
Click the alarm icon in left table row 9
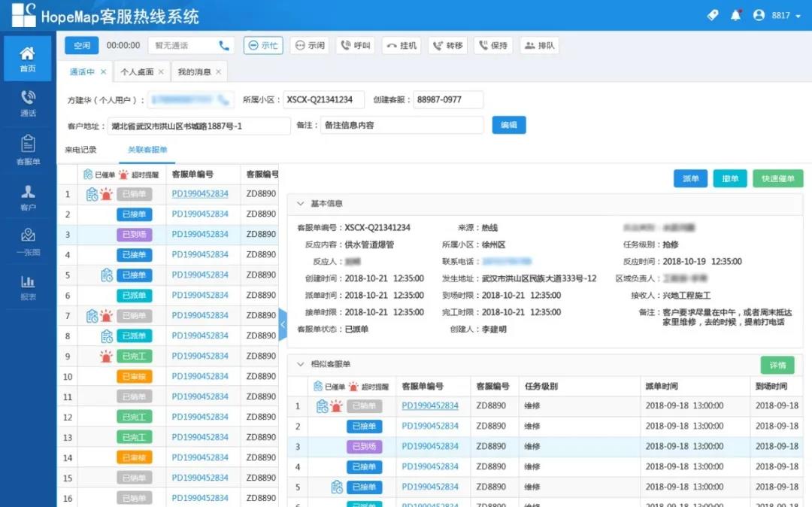coord(106,356)
